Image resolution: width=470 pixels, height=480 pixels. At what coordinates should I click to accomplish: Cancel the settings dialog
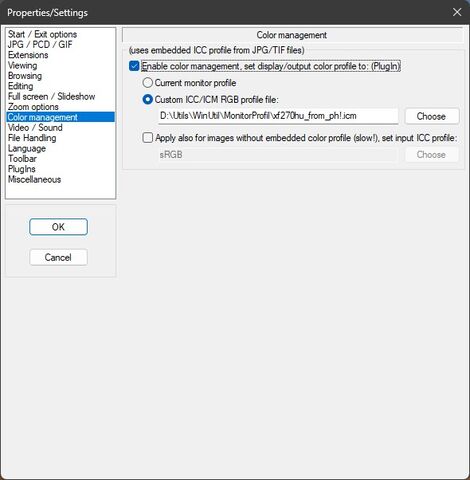58,257
